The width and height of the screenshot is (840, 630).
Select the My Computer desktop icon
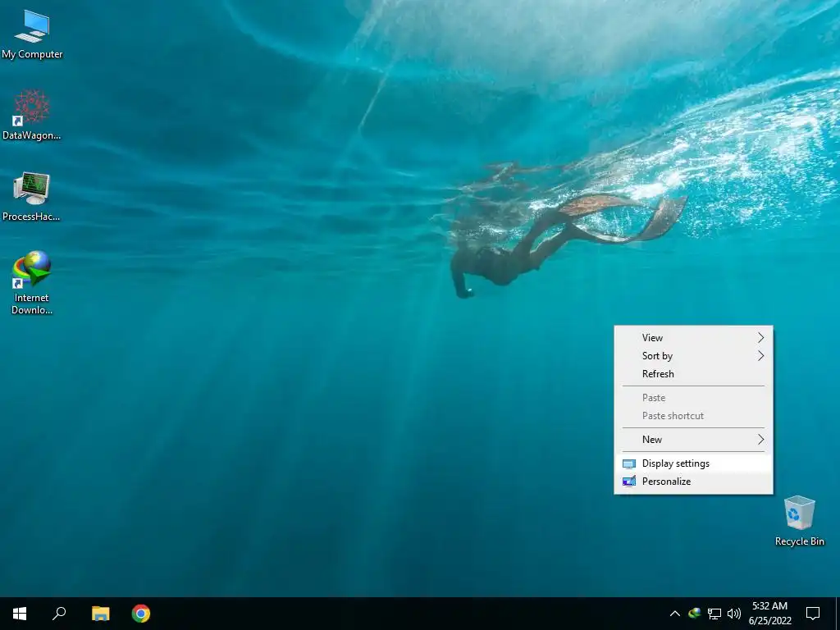pos(32,34)
